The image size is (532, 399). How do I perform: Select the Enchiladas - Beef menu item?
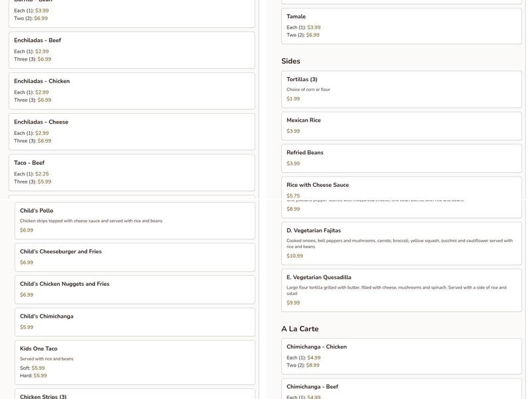[x=131, y=50]
